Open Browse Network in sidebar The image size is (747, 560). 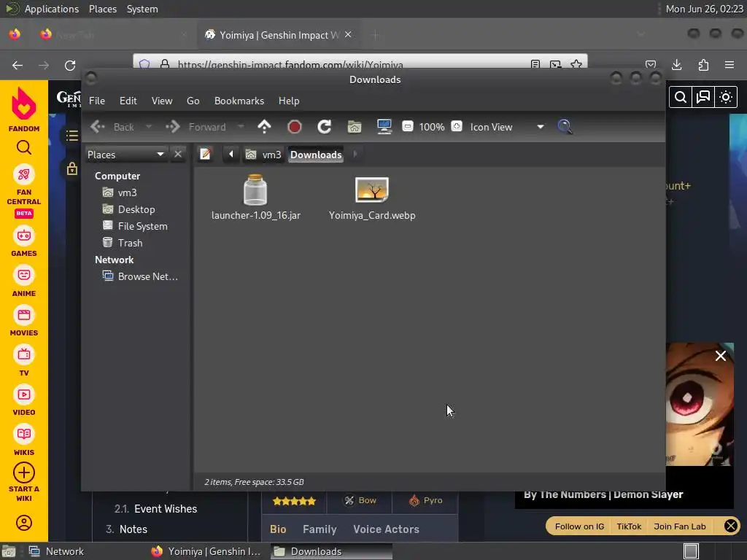(x=140, y=276)
